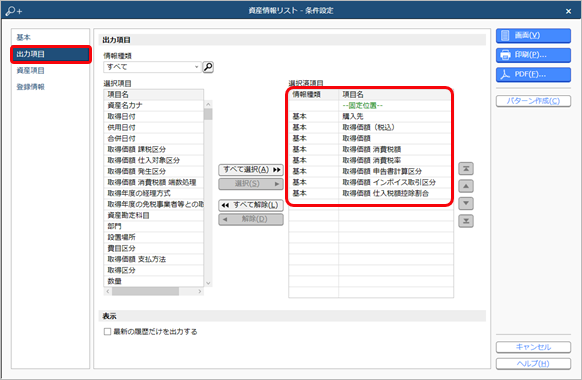
Task: Select 資産勘定科目 in the left list
Action: 154,215
